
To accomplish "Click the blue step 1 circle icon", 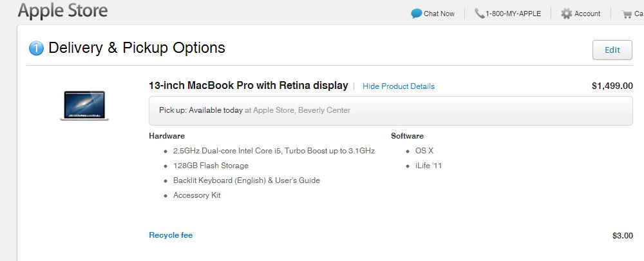I will [36, 48].
